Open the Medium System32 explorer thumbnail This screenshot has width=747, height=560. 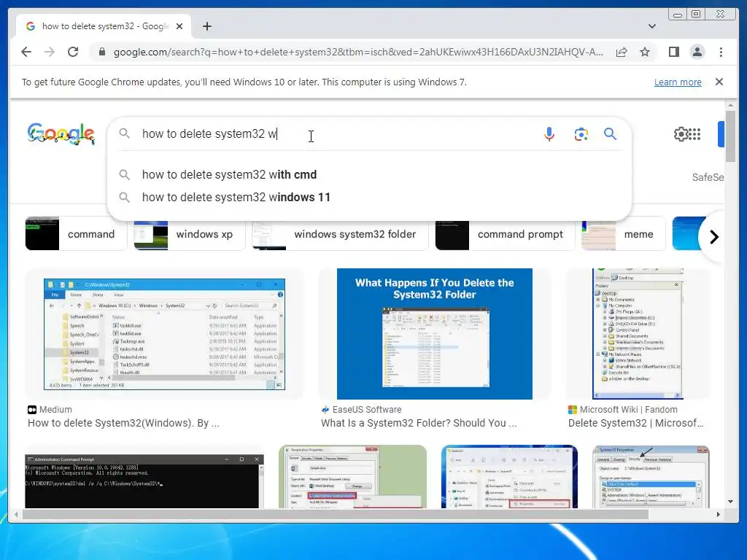coord(164,334)
